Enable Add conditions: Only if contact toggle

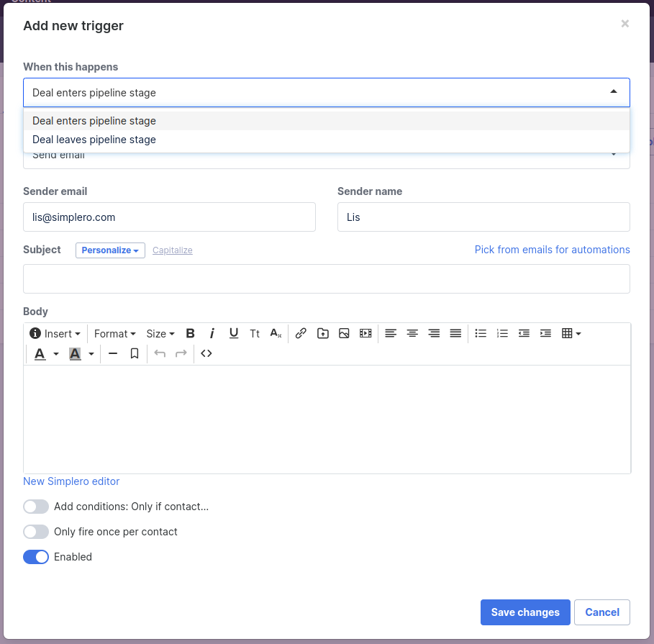[36, 507]
